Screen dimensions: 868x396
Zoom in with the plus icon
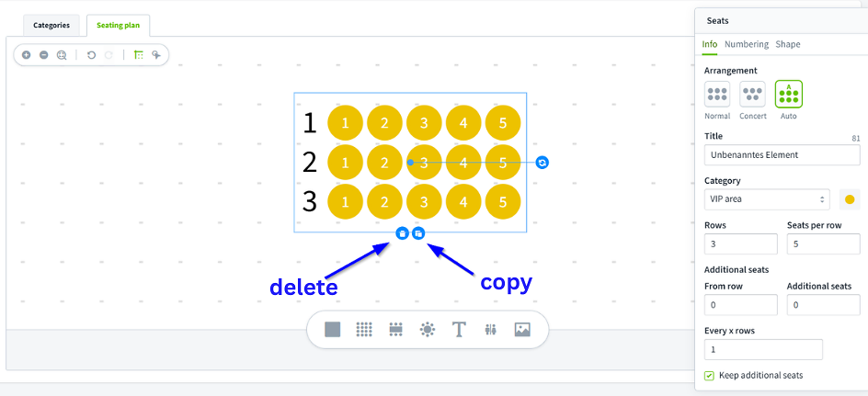[26, 55]
